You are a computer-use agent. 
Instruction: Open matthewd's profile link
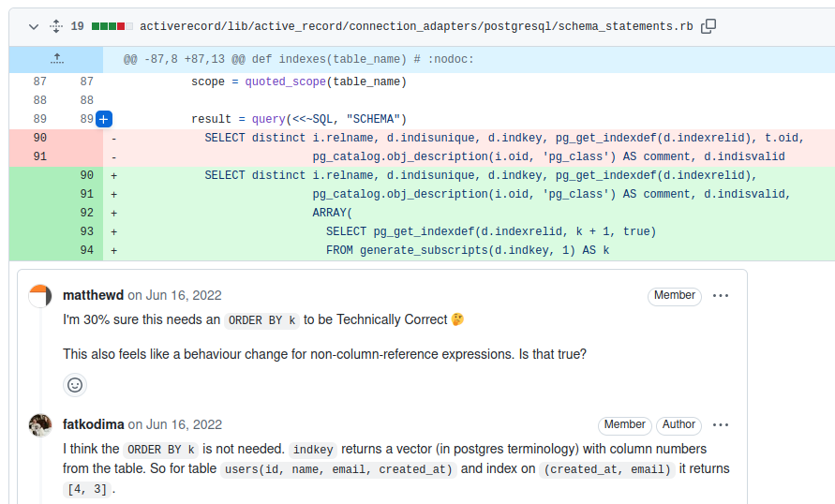click(93, 295)
